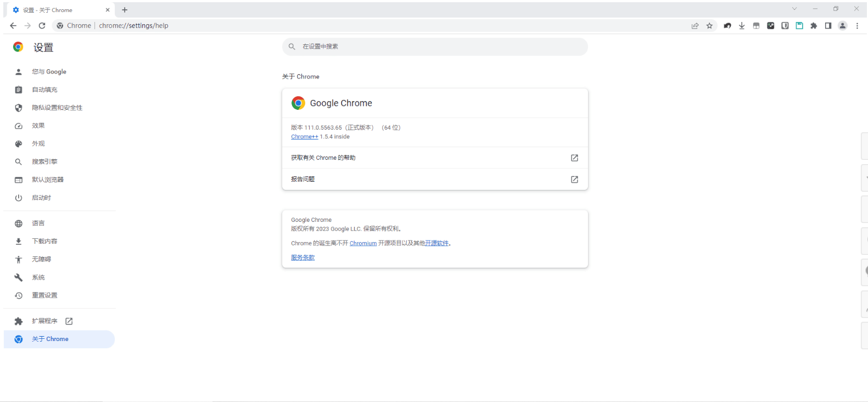Image resolution: width=868 pixels, height=402 pixels.
Task: Go to 外观 settings in sidebar
Action: [38, 144]
